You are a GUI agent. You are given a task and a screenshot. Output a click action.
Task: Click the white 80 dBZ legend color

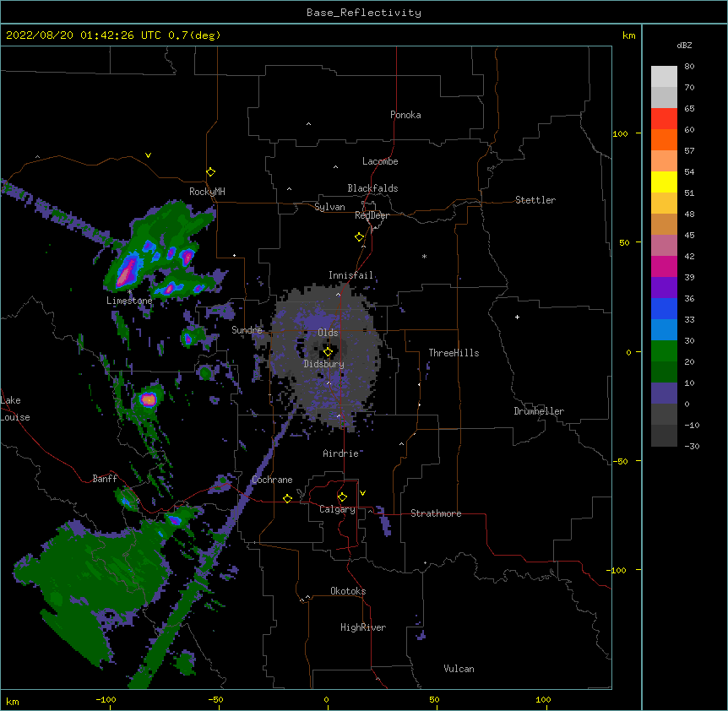[664, 77]
